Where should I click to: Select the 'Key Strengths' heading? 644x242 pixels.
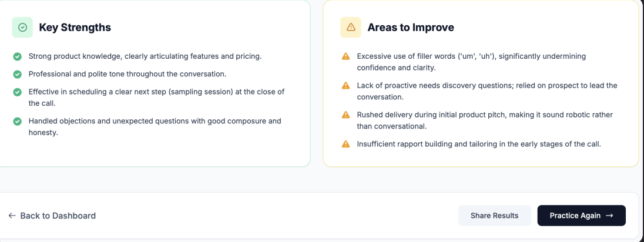[75, 28]
